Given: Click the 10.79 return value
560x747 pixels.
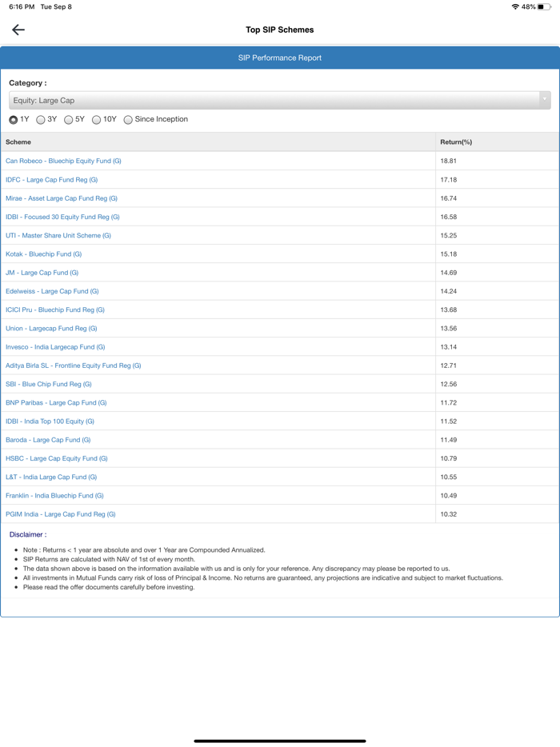Looking at the screenshot, I should [449, 458].
